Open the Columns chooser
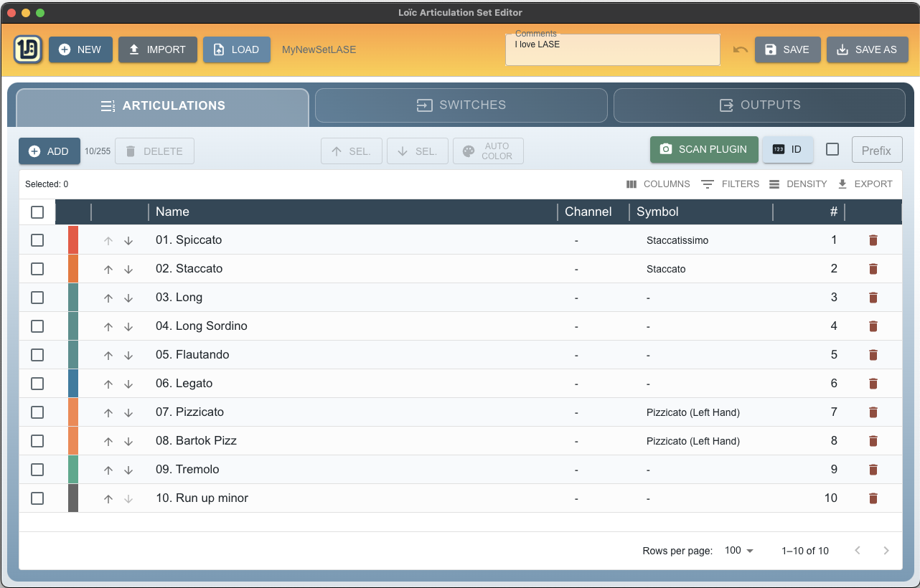This screenshot has width=920, height=588. coord(658,184)
